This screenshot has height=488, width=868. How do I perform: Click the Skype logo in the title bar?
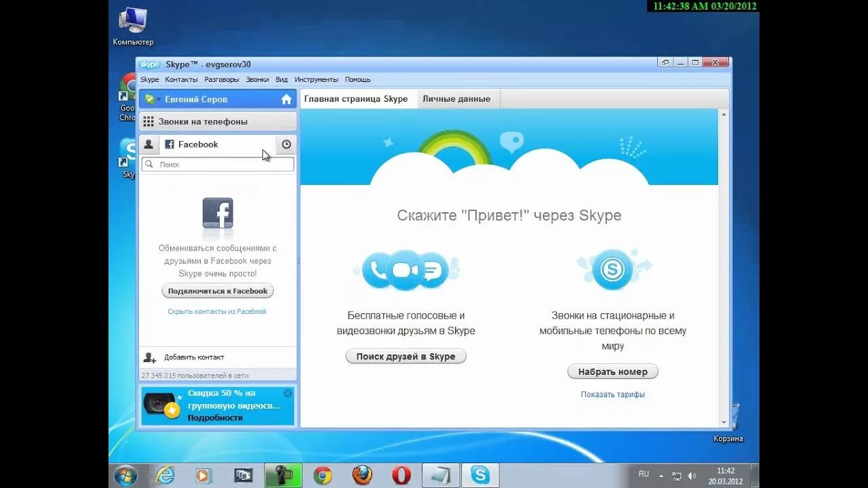pyautogui.click(x=149, y=64)
